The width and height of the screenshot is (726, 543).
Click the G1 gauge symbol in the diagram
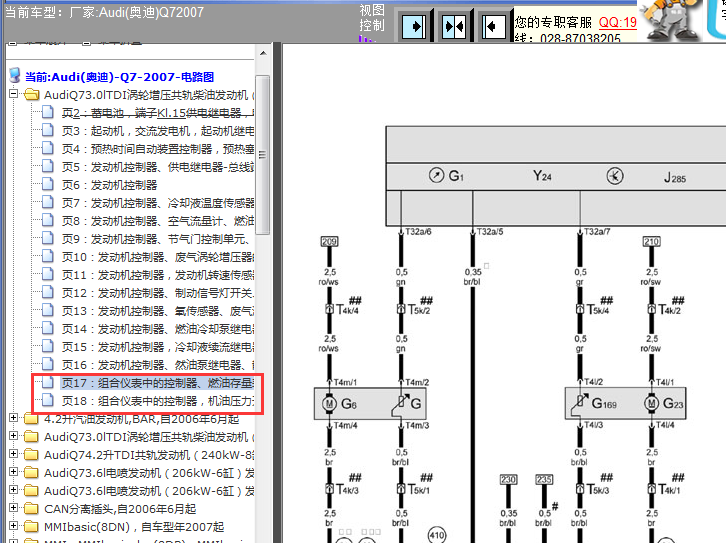click(x=436, y=175)
